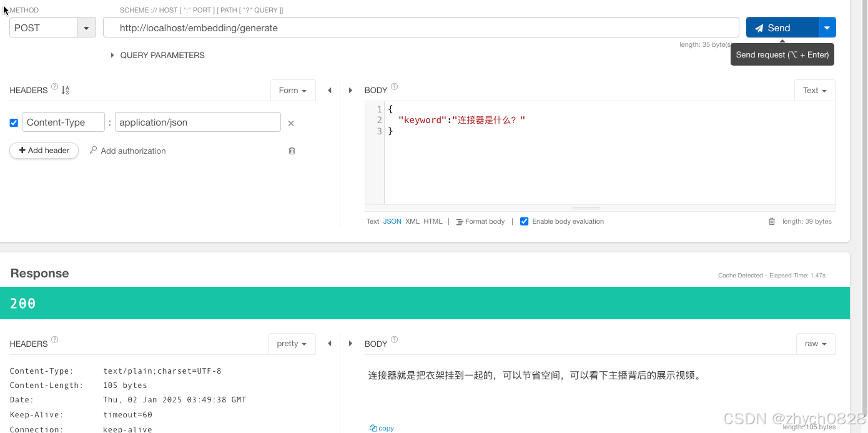Open the POST method dropdown
Image resolution: width=868 pixels, height=433 pixels.
86,27
